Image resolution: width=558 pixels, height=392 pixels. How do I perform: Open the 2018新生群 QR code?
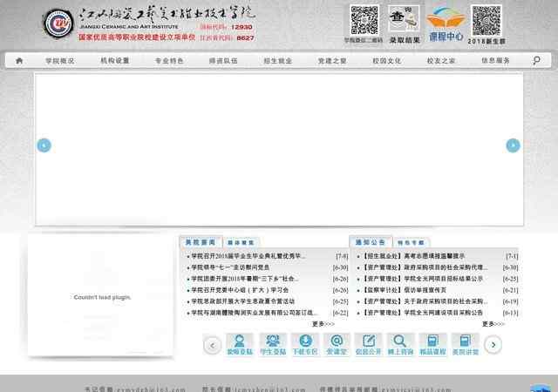487,21
